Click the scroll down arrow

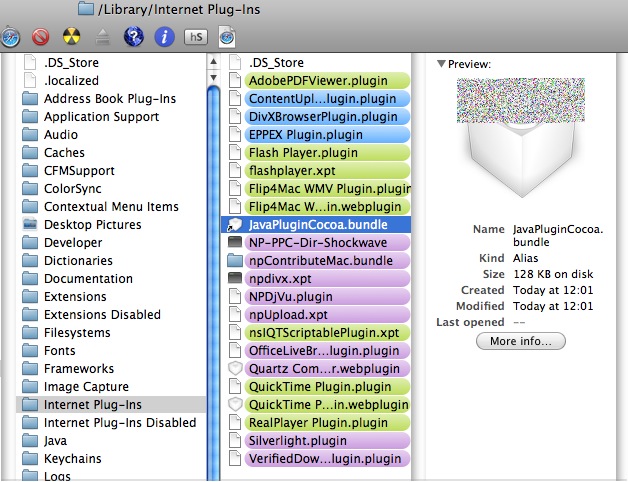(x=213, y=78)
